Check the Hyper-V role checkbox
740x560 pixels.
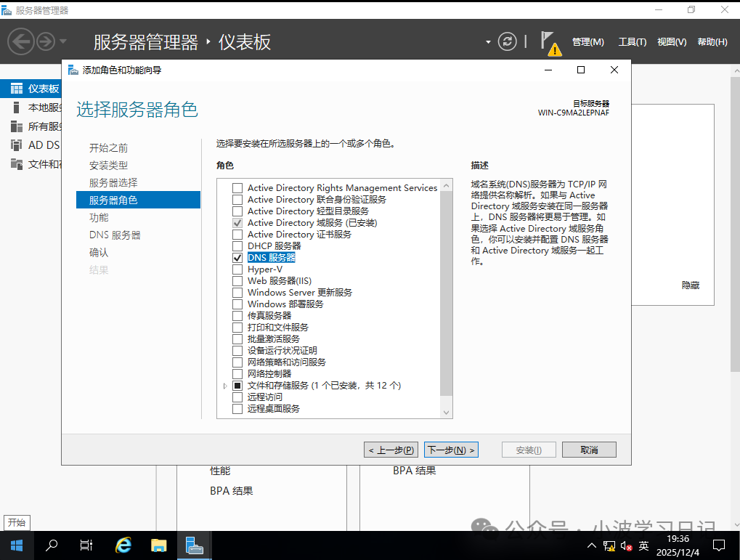237,269
